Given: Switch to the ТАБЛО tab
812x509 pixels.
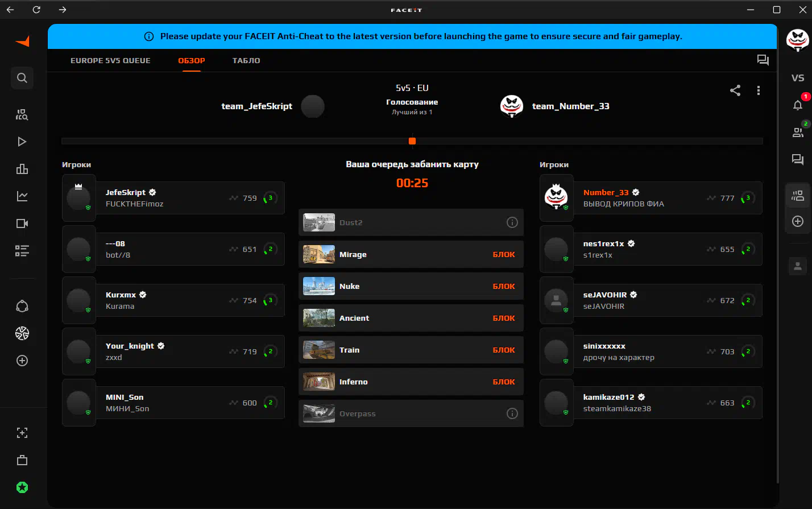Looking at the screenshot, I should pos(246,60).
